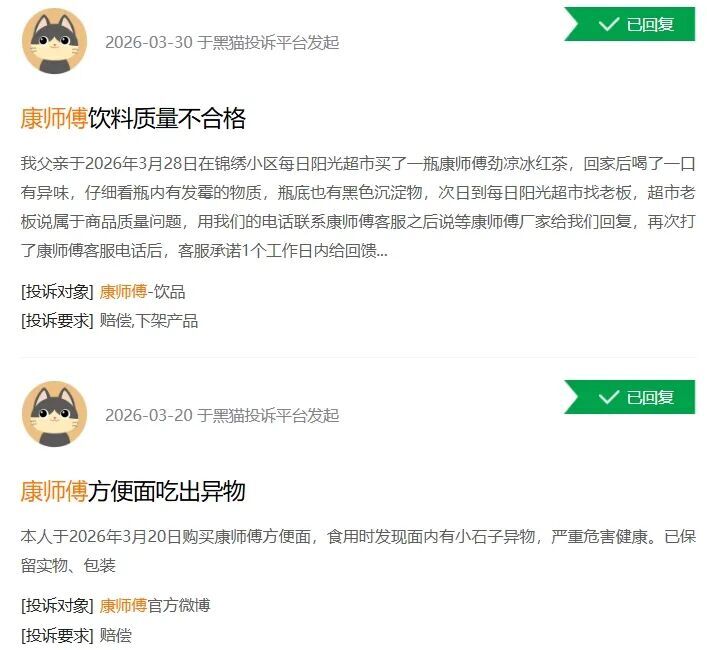Click the checkmark icon in second 已回复 badge
This screenshot has width=707, height=650.
point(609,397)
